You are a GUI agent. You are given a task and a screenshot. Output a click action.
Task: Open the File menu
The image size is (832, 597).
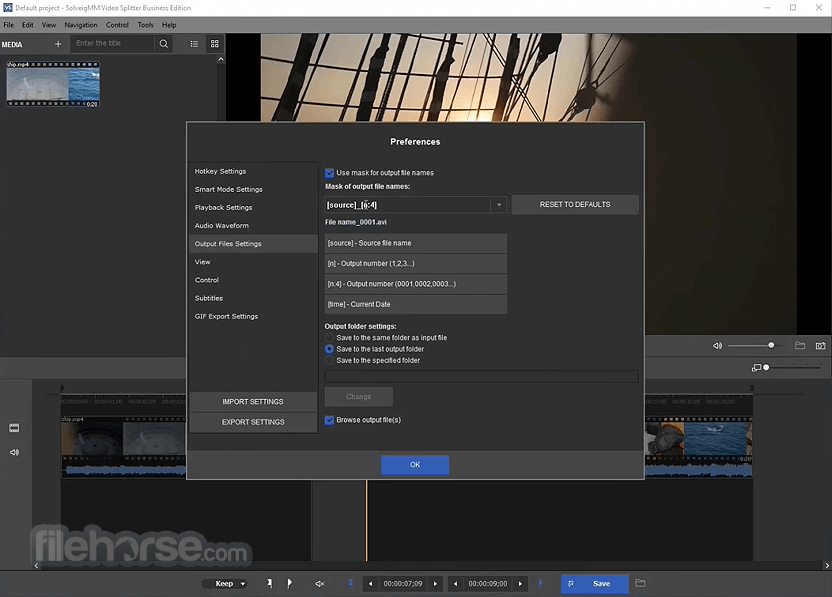pos(9,25)
